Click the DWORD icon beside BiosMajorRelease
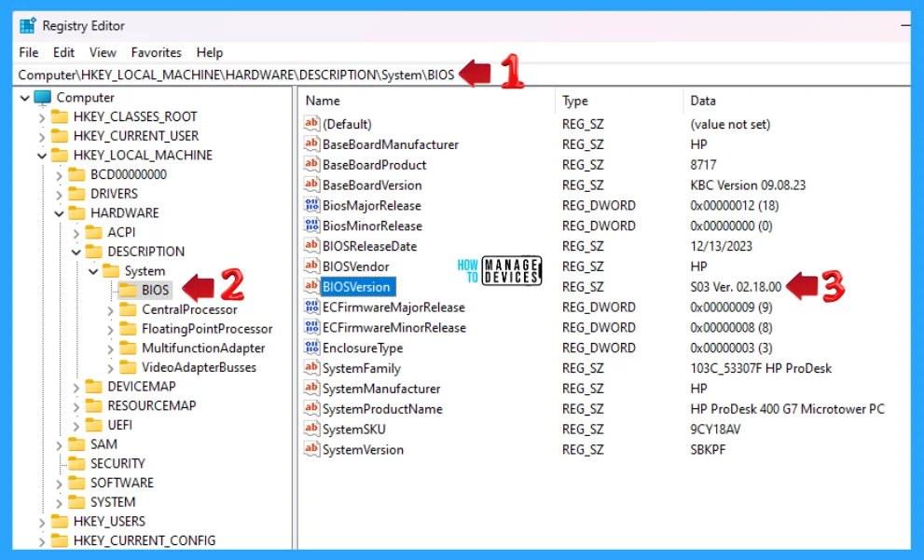The height and width of the screenshot is (560, 924). pyautogui.click(x=311, y=205)
